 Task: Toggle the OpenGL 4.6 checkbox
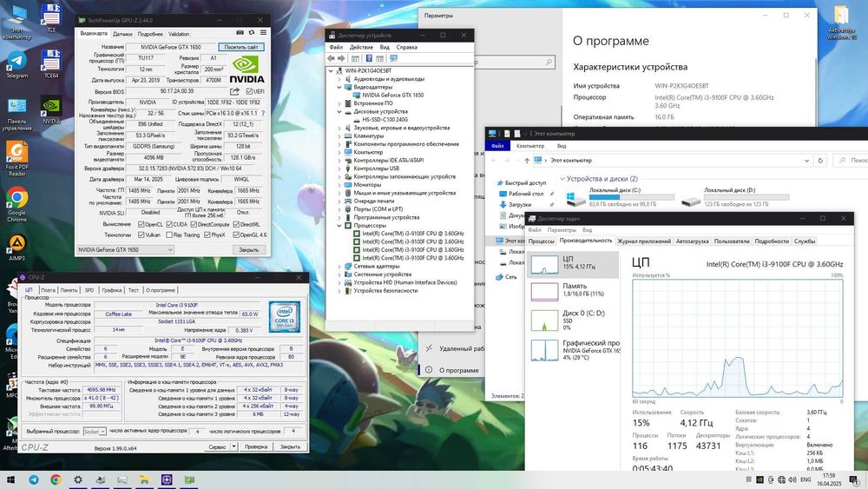point(236,235)
